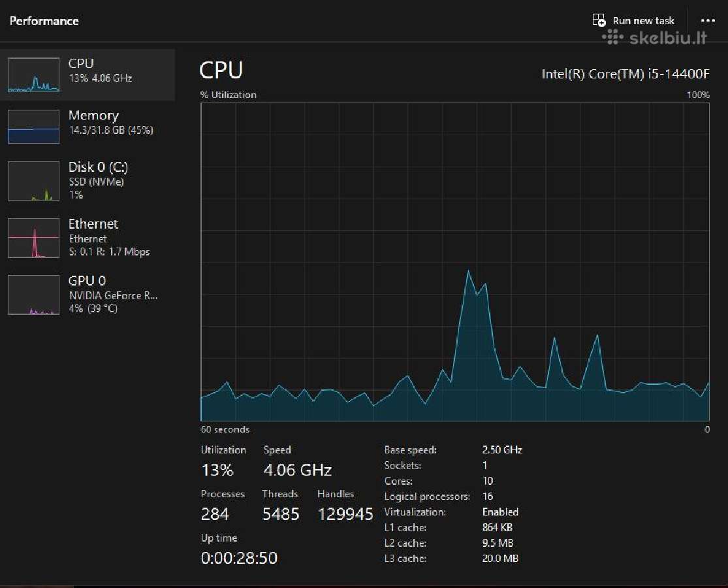The image size is (728, 588).
Task: Click the large CPU heading above graph
Action: coord(221,70)
